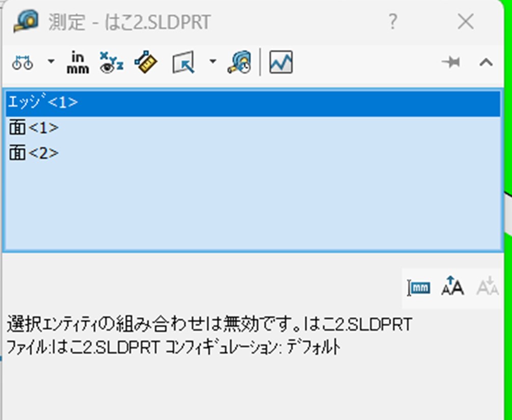Click the tape measure icon in title bar
Viewport: 512px width, 420px height.
[x=26, y=21]
